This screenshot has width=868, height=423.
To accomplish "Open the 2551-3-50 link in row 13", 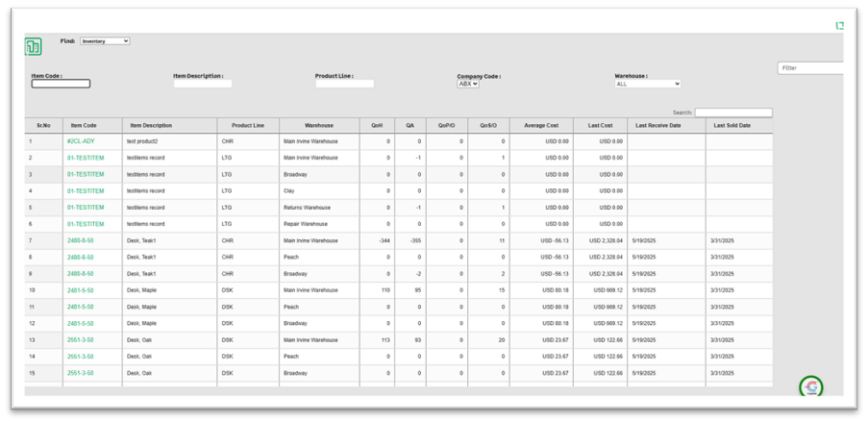I will pyautogui.click(x=81, y=339).
